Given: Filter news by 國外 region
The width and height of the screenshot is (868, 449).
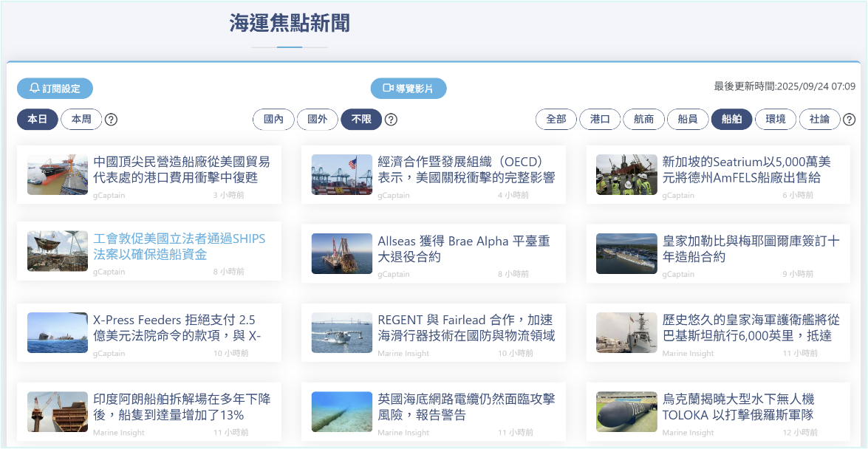Looking at the screenshot, I should point(317,120).
